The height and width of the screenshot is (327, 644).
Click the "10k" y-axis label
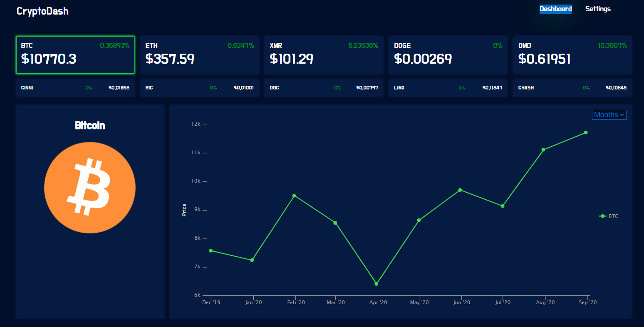pos(196,181)
